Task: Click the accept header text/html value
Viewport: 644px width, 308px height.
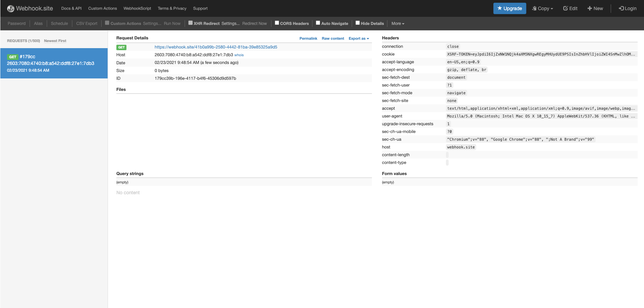Action: pyautogui.click(x=541, y=108)
